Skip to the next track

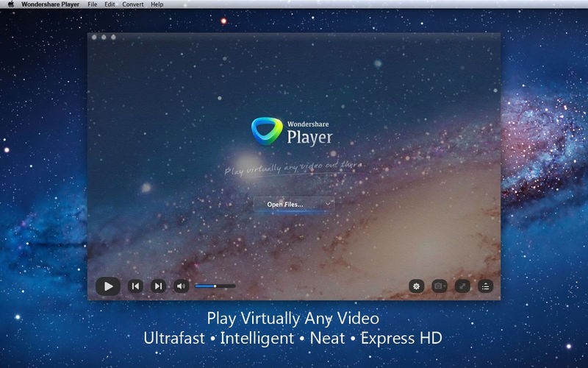click(x=158, y=286)
